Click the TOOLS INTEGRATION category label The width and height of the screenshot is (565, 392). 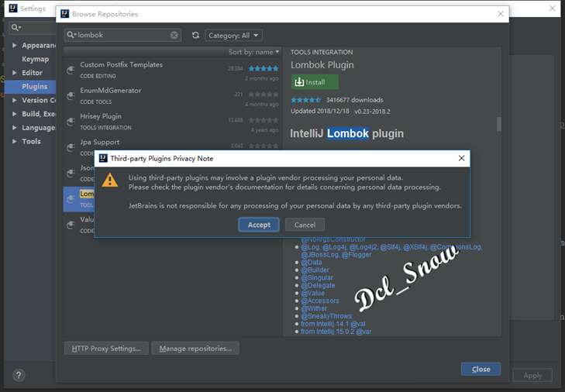pyautogui.click(x=322, y=52)
